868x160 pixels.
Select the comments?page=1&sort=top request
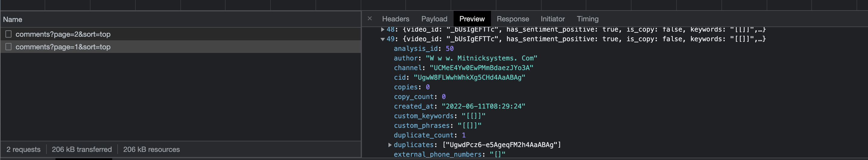(181, 47)
